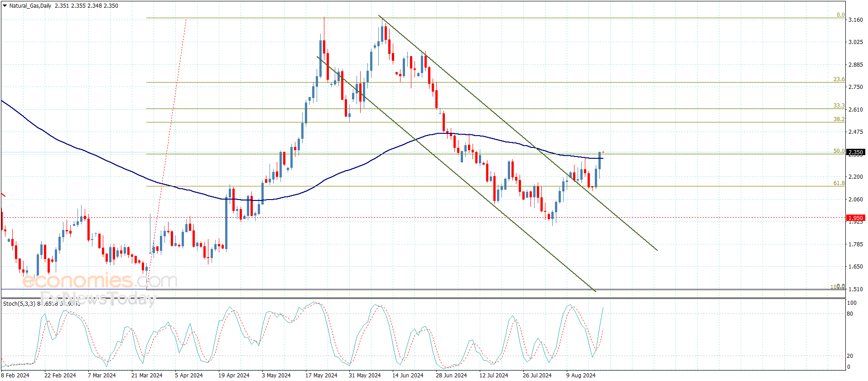Click the 3.160 price axis label
Viewport: 868px width, 381px height.
pos(855,20)
